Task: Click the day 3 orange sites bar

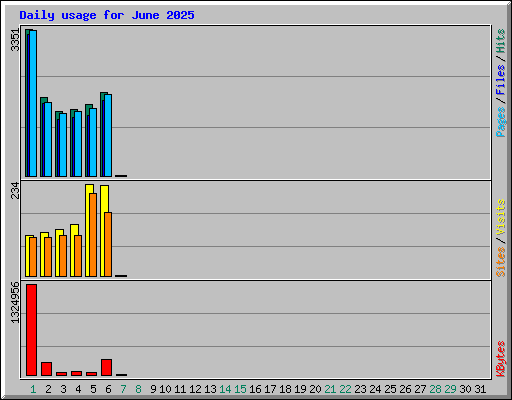Action: coord(63,256)
